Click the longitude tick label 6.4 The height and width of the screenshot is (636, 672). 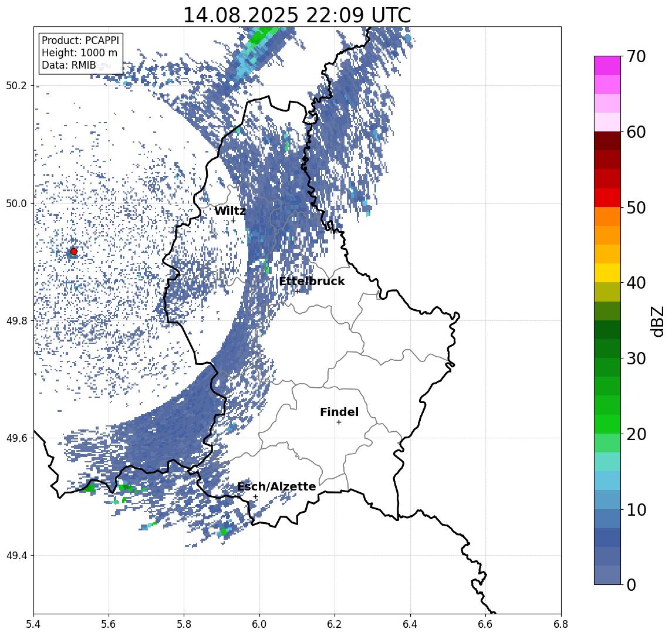point(411,624)
